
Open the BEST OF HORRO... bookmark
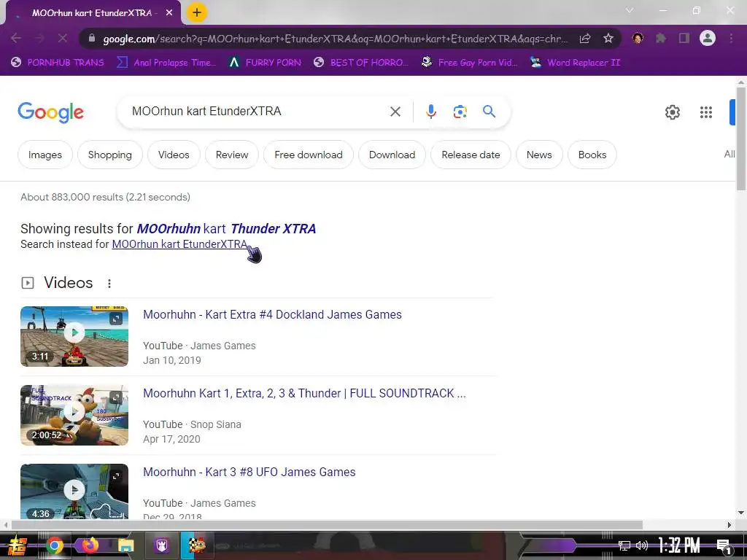pyautogui.click(x=361, y=63)
